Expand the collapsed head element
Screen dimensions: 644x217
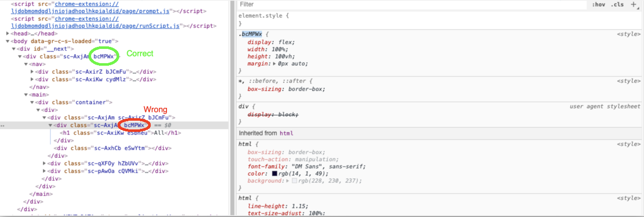tap(8, 34)
